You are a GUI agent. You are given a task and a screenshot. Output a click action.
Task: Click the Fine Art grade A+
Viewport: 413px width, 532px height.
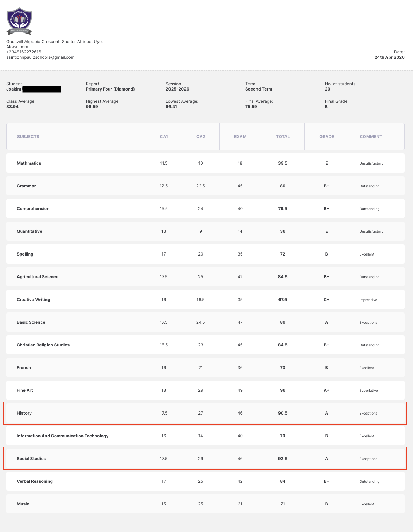[327, 390]
